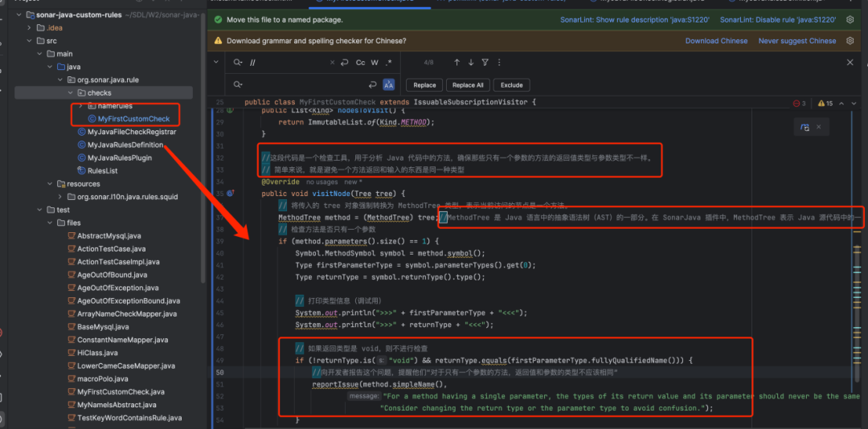
Task: Expand the namerules package
Action: pyautogui.click(x=80, y=106)
